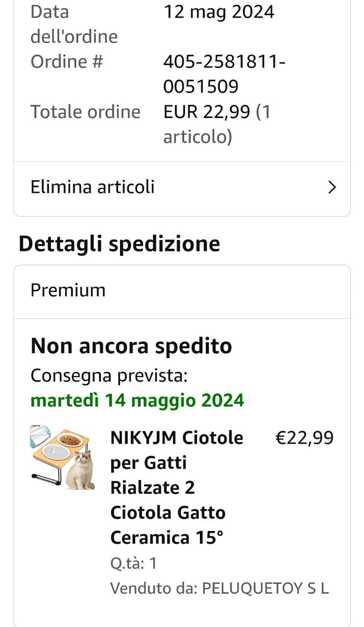Image resolution: width=364 pixels, height=627 pixels.
Task: Tap the cat bowl product thumbnail
Action: point(63,458)
